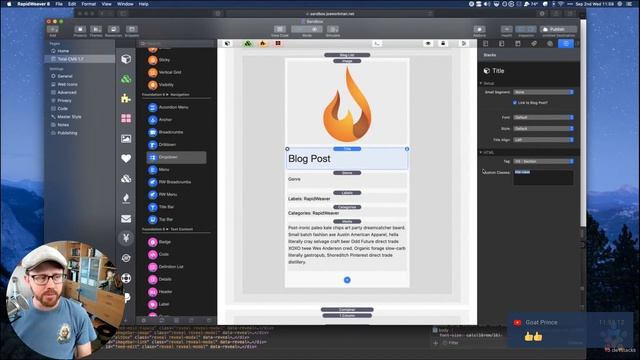Toggle the Link to Blog Post checkbox

pos(515,103)
